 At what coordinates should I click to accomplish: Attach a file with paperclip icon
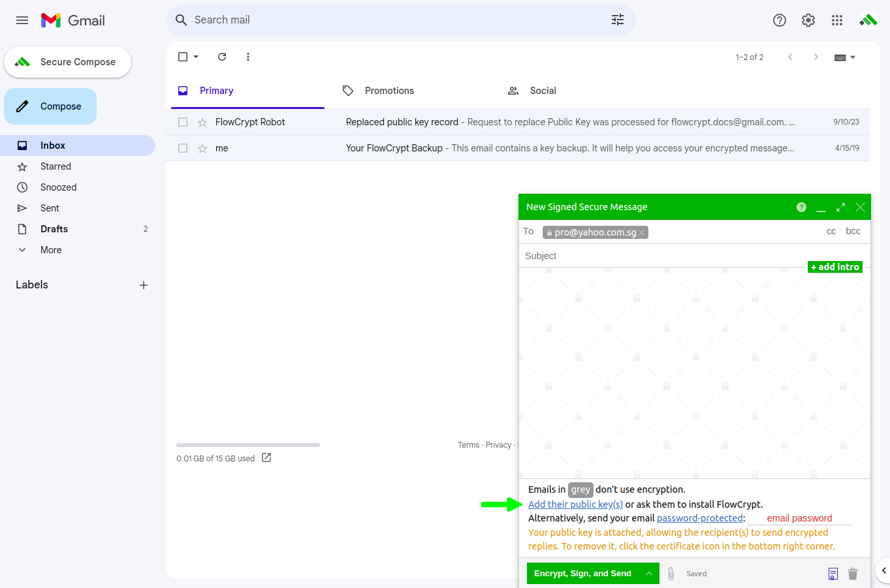pos(671,574)
